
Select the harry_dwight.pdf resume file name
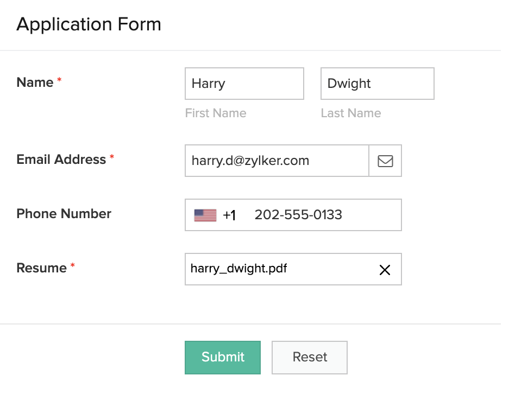(x=238, y=268)
